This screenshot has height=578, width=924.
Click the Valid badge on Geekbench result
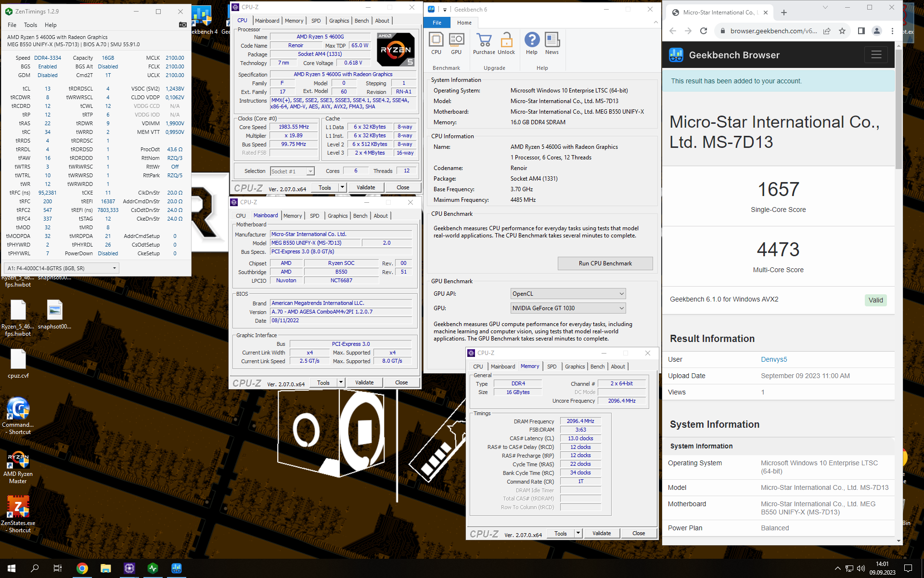pos(875,300)
